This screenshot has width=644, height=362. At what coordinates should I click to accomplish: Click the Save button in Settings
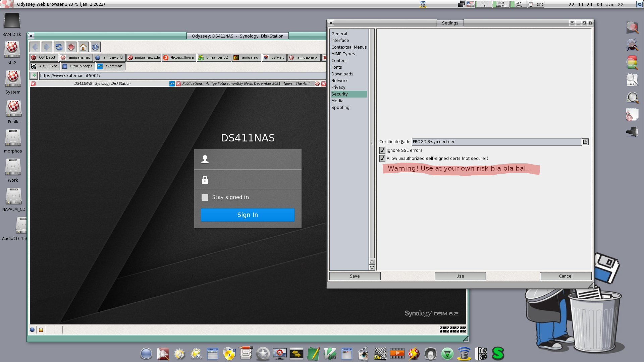coord(355,276)
